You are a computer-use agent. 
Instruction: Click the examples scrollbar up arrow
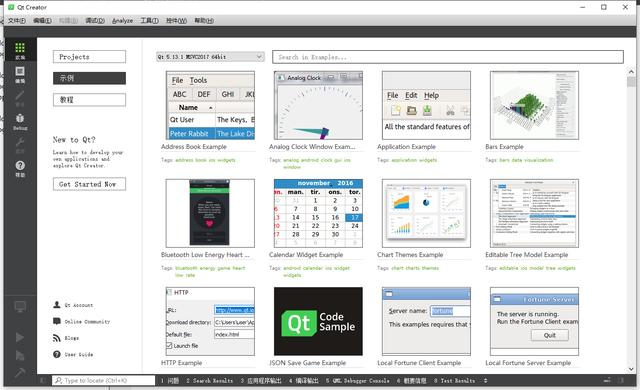(x=631, y=72)
